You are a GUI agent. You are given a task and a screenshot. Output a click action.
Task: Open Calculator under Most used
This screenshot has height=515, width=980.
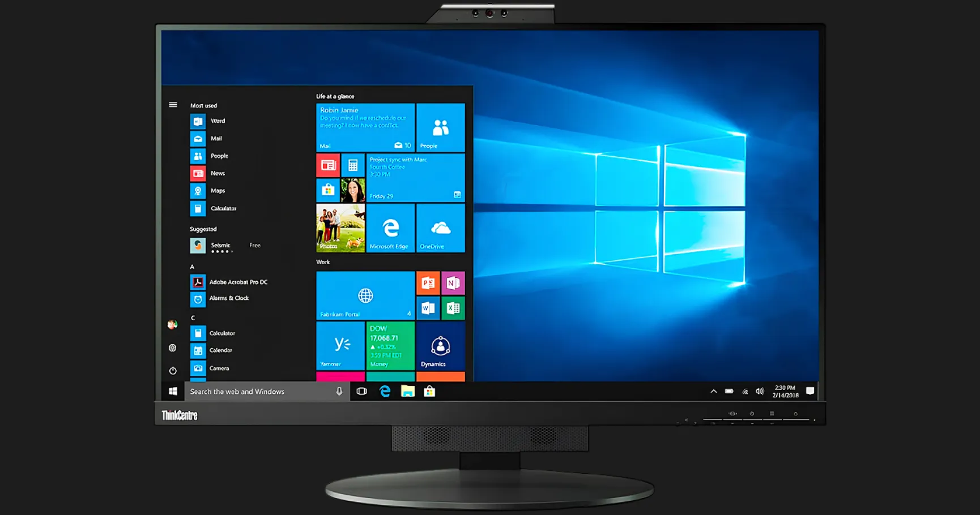point(214,209)
